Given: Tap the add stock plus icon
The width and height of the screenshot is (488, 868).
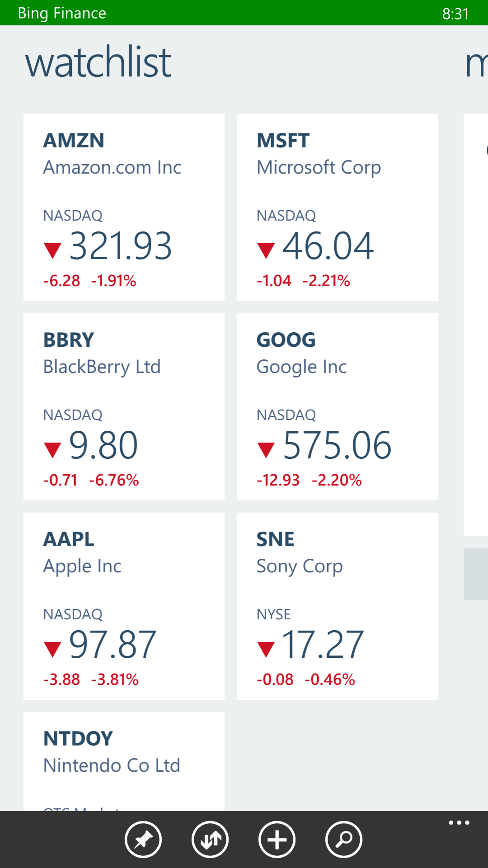Looking at the screenshot, I should click(x=277, y=840).
